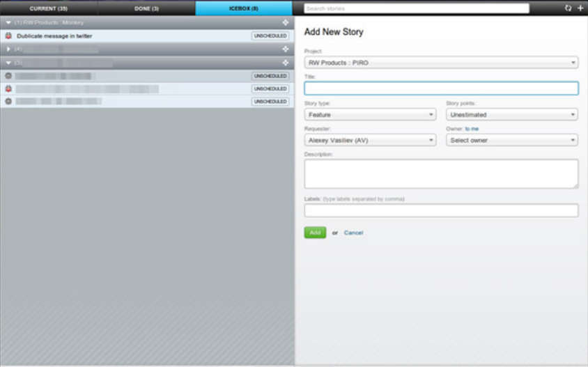Open Story type dropdown showing Feature

pos(370,115)
